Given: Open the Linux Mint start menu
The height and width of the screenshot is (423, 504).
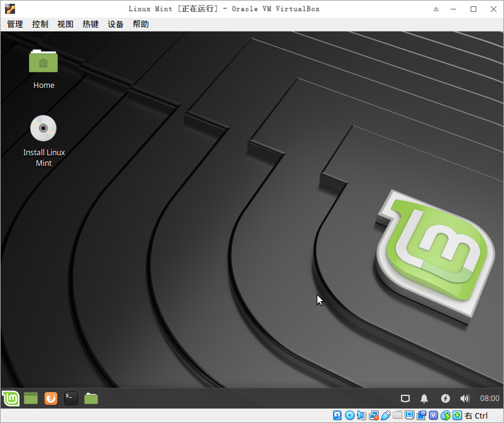Looking at the screenshot, I should pos(10,398).
